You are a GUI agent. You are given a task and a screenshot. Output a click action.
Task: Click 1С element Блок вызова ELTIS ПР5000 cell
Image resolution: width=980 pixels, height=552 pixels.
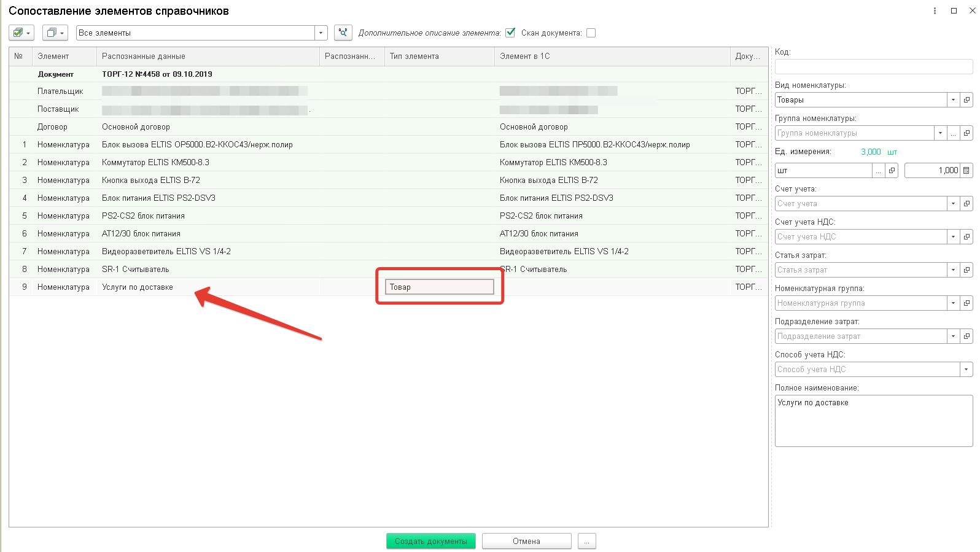(x=612, y=144)
